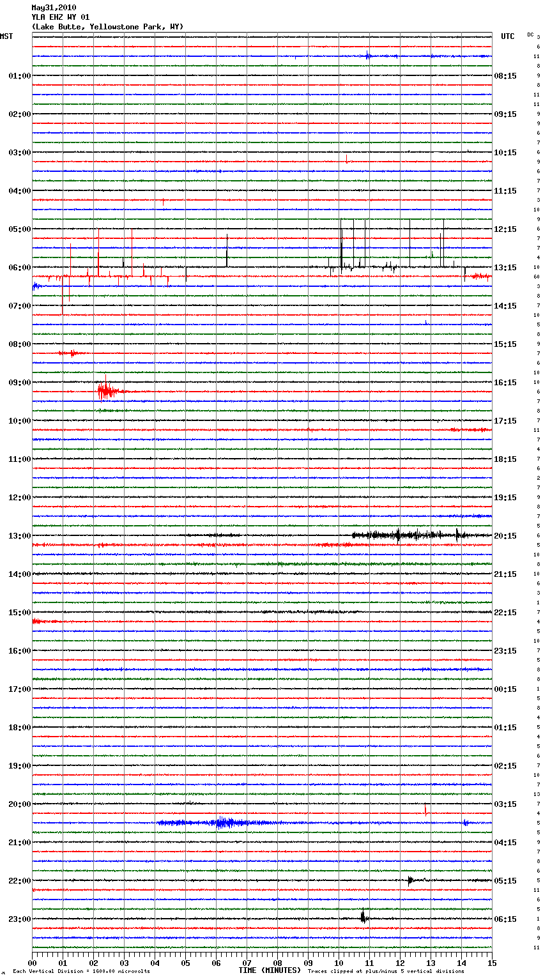Click the blue event on the top blue trace
543x980 pixels.
(x=368, y=56)
